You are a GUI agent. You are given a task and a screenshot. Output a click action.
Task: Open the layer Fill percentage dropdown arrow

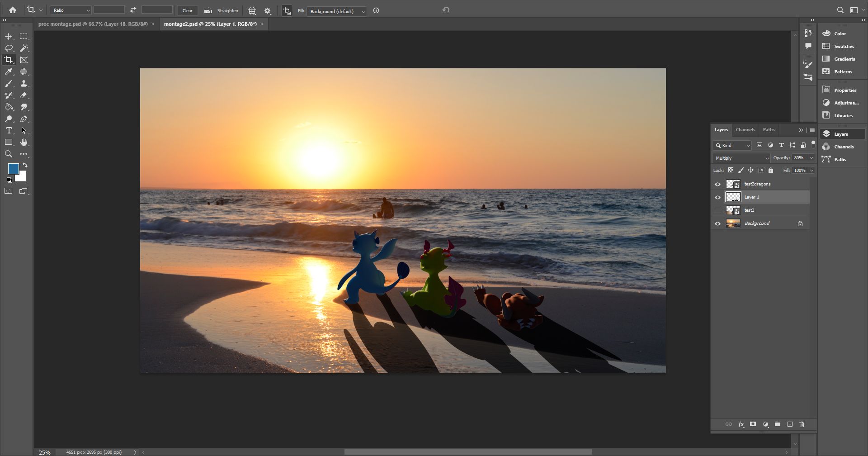(811, 171)
